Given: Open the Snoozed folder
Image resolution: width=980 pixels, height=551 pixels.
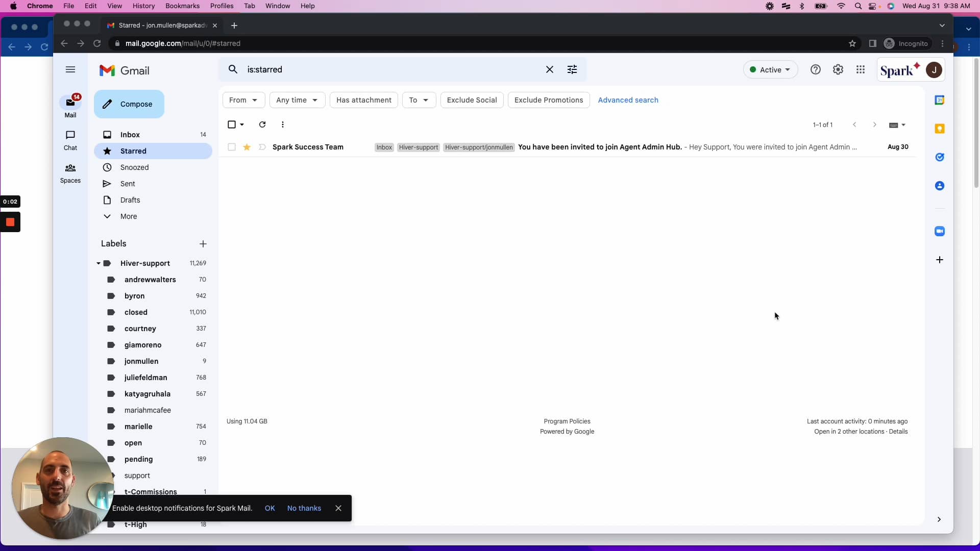Looking at the screenshot, I should click(x=153, y=167).
